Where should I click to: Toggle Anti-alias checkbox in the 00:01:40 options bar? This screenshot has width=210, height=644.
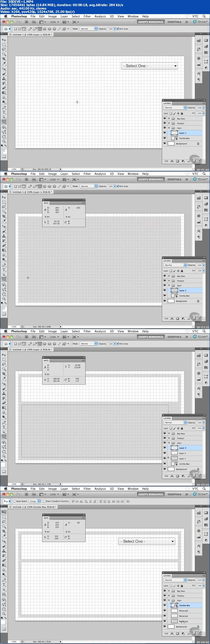click(118, 29)
